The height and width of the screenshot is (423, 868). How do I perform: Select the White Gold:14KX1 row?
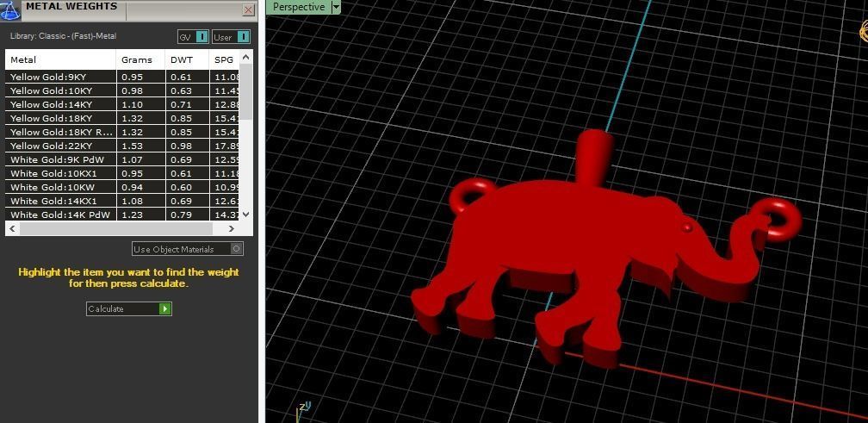(x=123, y=202)
